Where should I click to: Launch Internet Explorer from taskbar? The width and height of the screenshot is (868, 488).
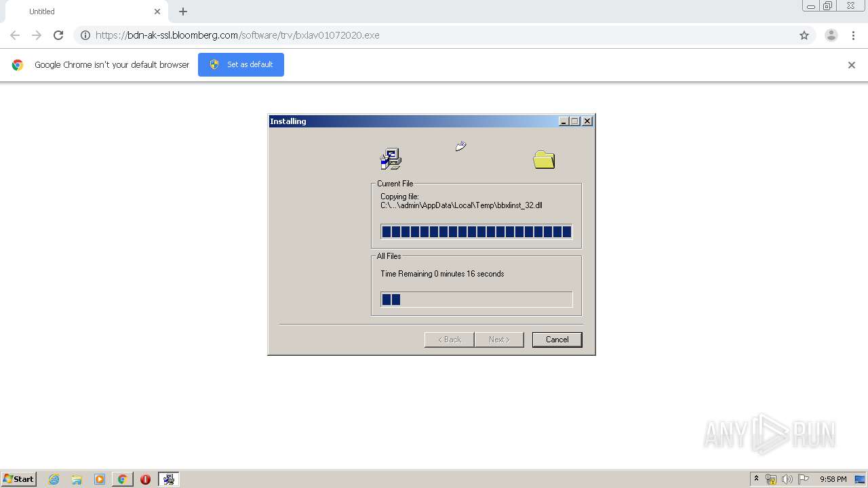(x=54, y=479)
